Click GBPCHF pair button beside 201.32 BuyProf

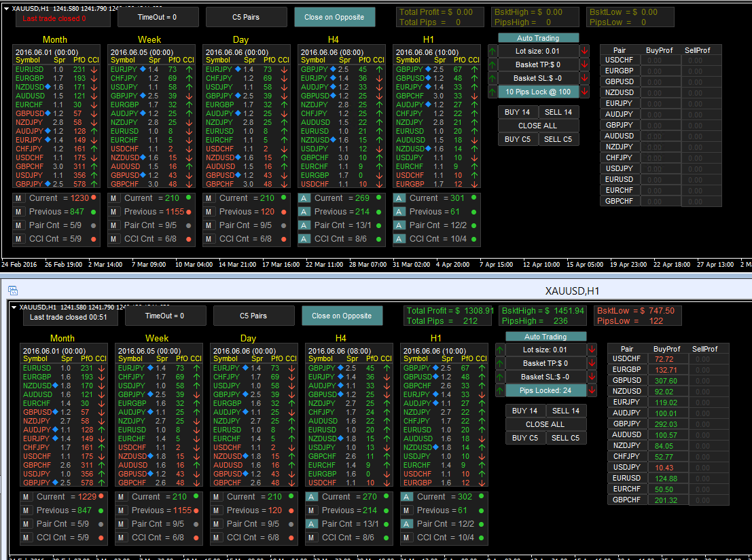[x=627, y=500]
